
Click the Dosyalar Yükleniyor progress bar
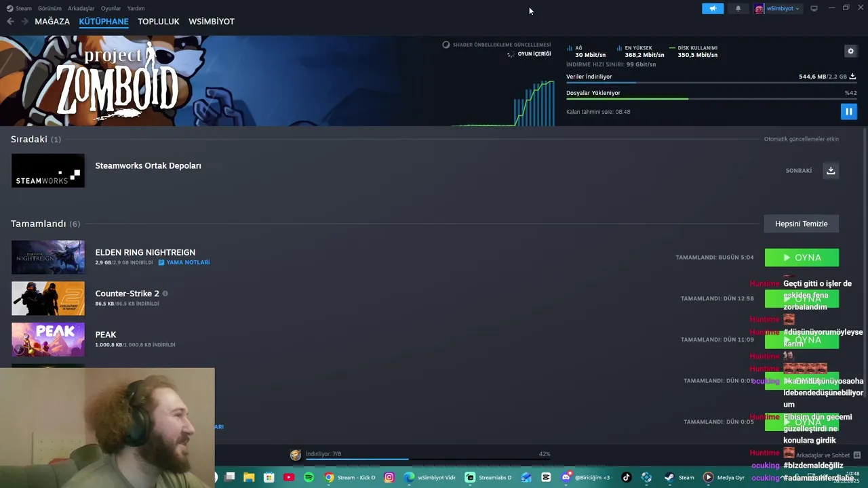point(711,99)
